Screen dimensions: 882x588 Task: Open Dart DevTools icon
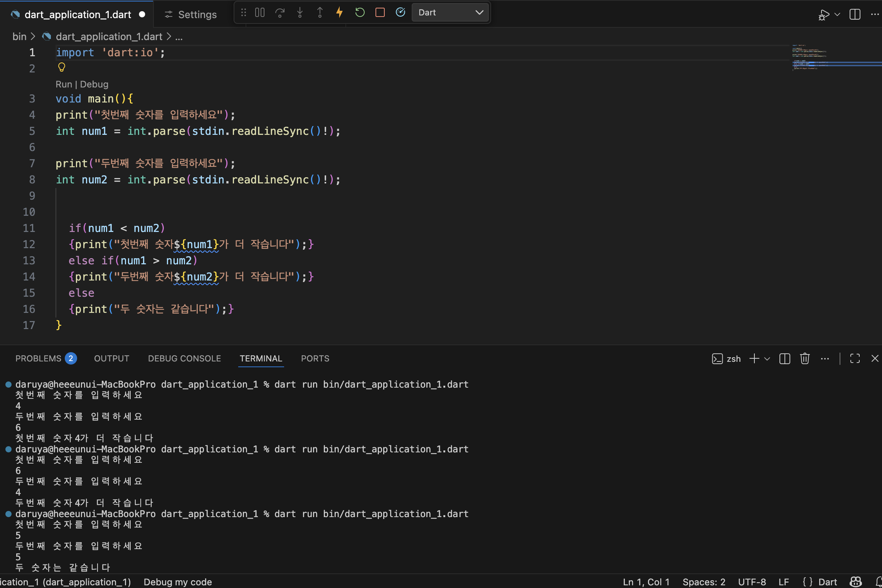(401, 13)
